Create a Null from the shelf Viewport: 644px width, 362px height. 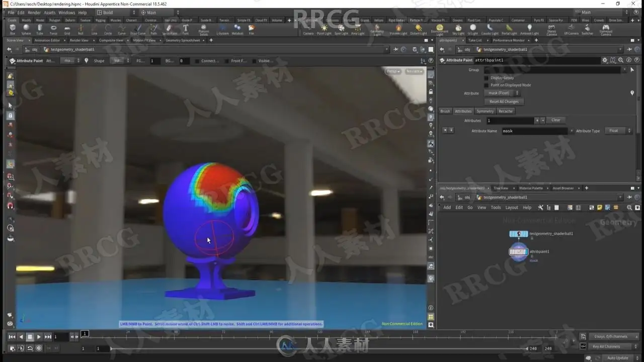tap(80, 30)
